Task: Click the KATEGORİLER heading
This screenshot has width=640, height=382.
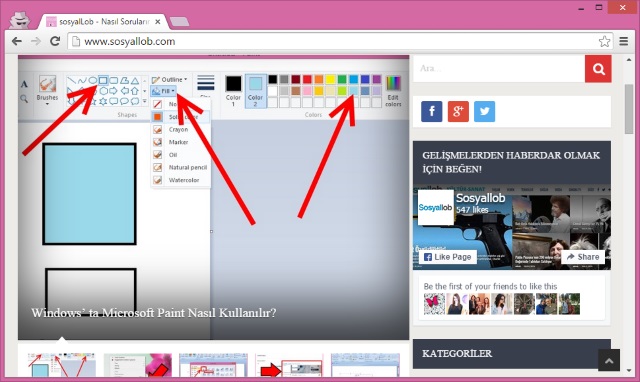Action: click(x=457, y=353)
